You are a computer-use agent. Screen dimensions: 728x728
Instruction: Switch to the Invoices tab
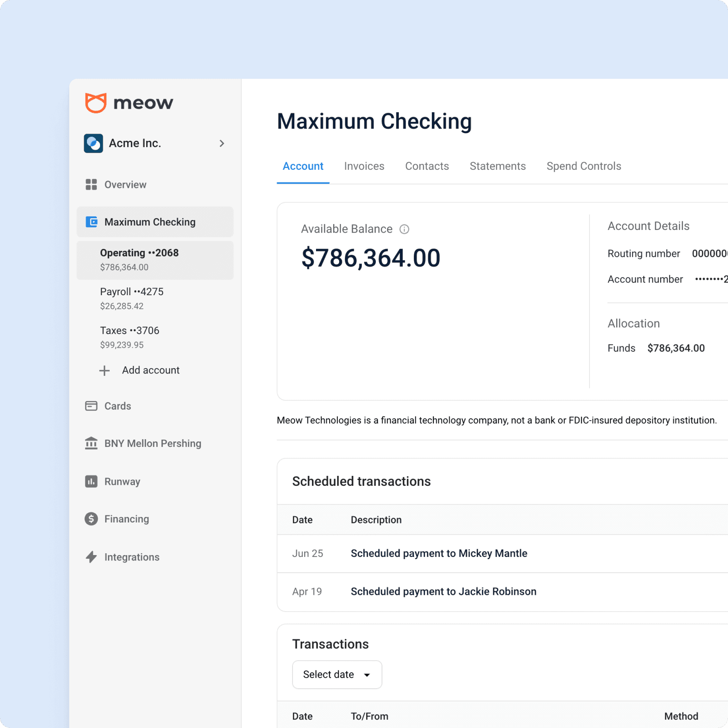pos(364,166)
